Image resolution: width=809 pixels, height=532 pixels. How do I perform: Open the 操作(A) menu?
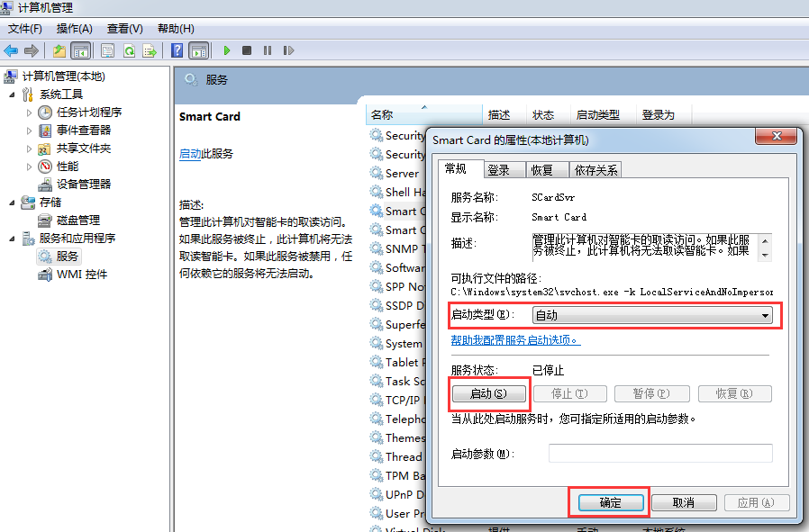(x=75, y=29)
